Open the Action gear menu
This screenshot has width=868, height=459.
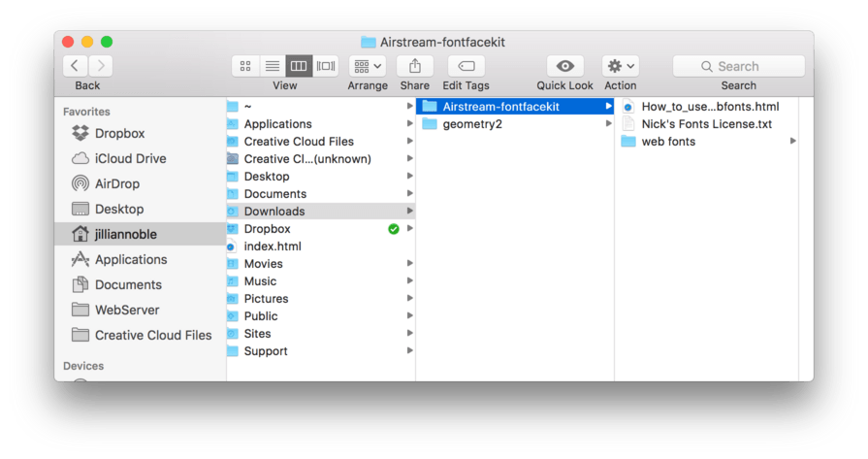621,66
